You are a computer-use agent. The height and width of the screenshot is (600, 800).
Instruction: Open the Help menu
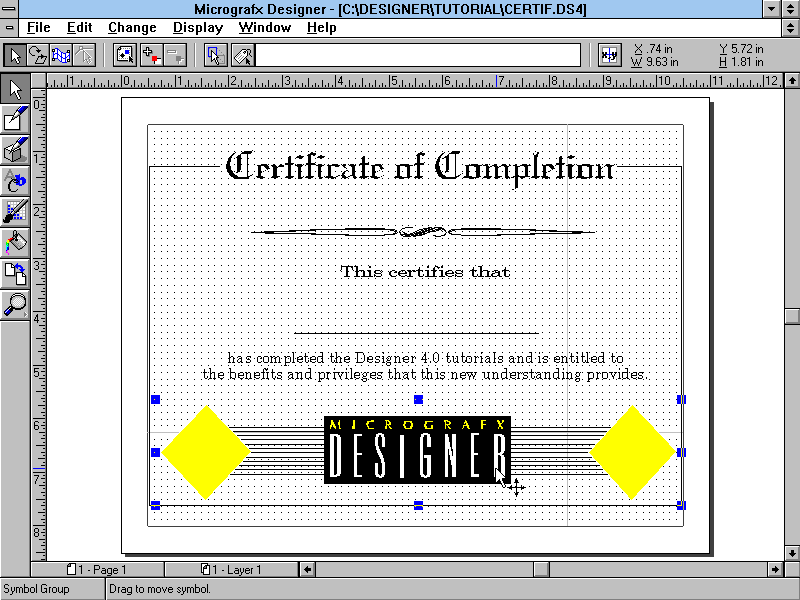321,28
